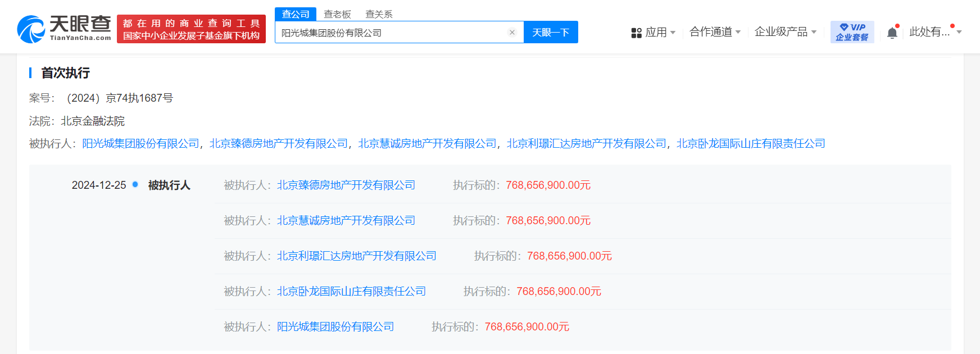Click the 2024-12-25 date text
This screenshot has height=354, width=980.
(99, 185)
